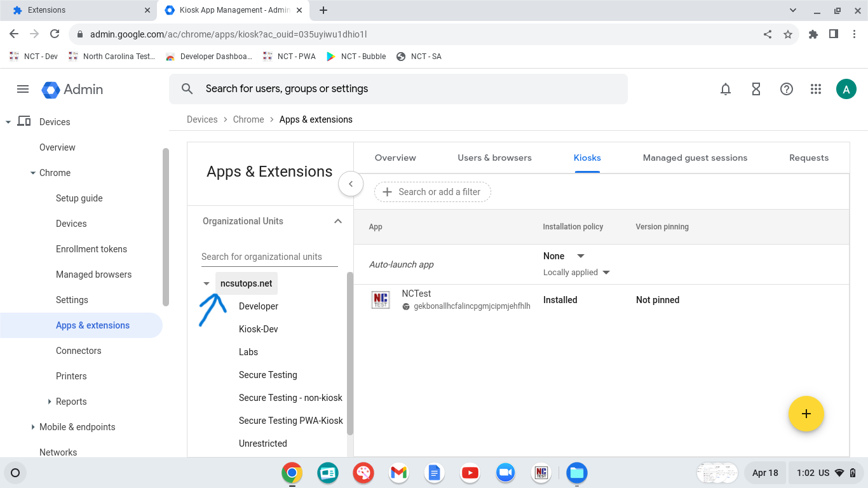Image resolution: width=868 pixels, height=488 pixels.
Task: Expand the Reports sidebar item
Action: click(50, 402)
